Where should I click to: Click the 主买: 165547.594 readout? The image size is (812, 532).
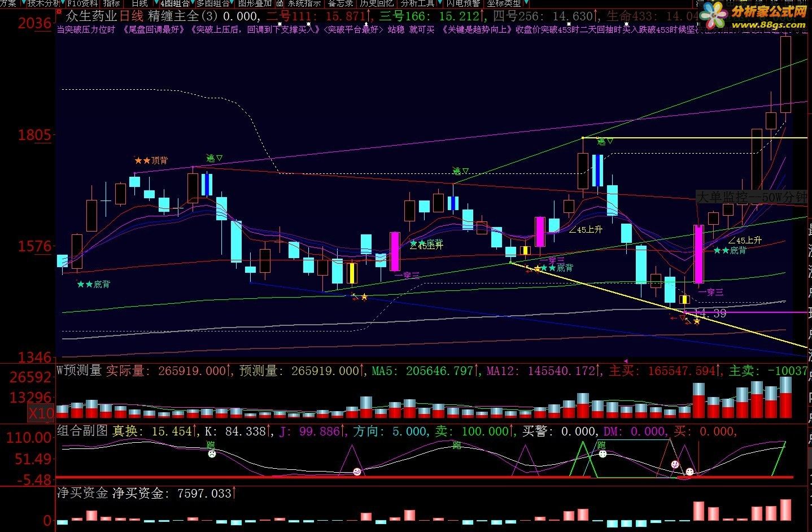662,370
